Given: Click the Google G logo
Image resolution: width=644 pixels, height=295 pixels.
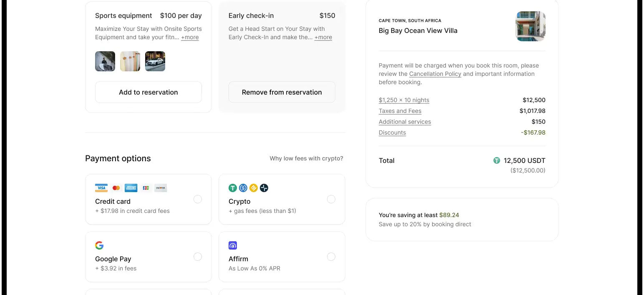Looking at the screenshot, I should coord(99,245).
